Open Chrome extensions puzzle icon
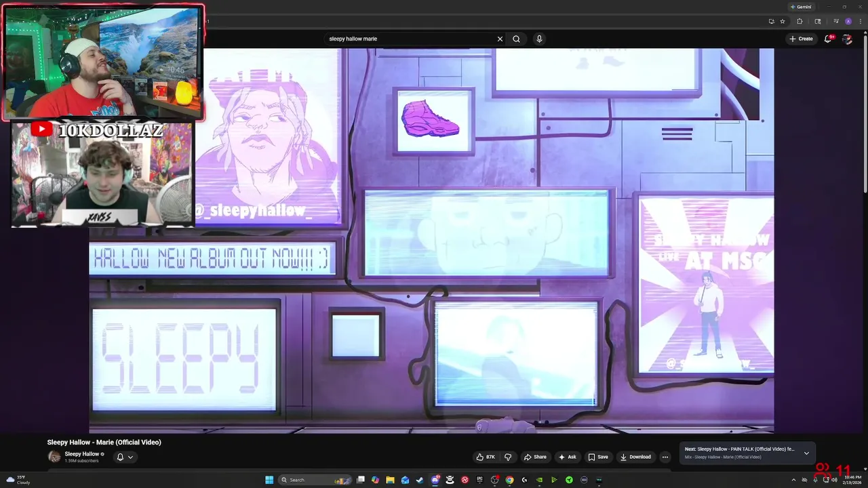This screenshot has height=488, width=868. [x=800, y=21]
